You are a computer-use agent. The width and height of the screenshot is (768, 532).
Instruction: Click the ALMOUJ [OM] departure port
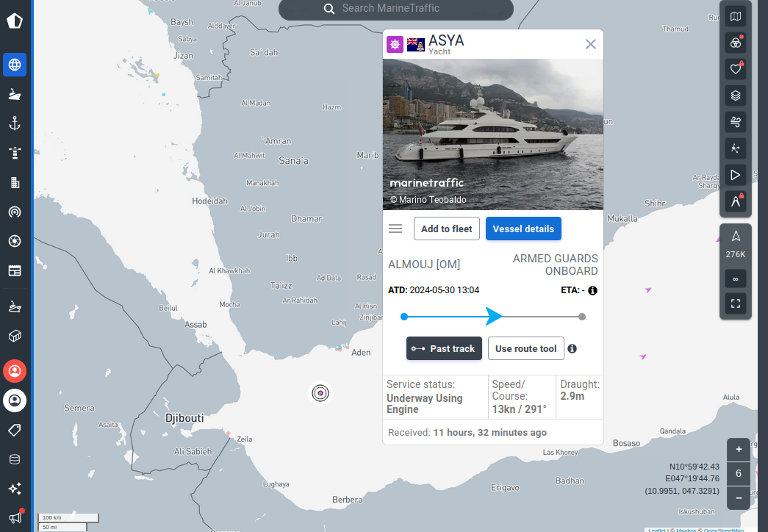pyautogui.click(x=424, y=265)
